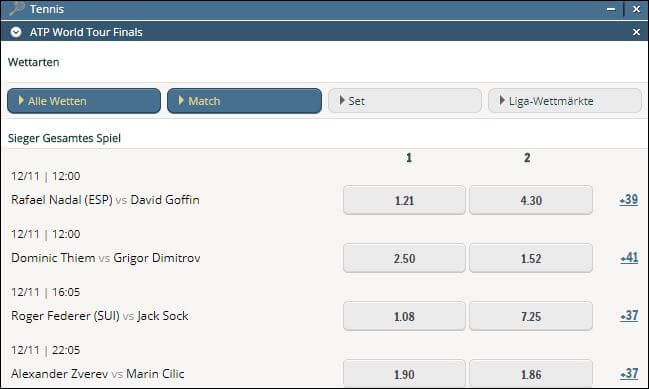Click the tennis racket icon in header
The image size is (649, 389).
point(17,8)
